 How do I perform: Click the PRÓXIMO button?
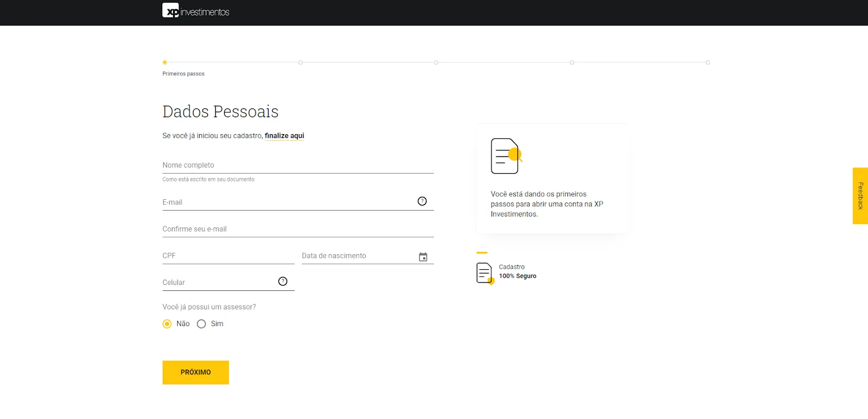coord(196,372)
